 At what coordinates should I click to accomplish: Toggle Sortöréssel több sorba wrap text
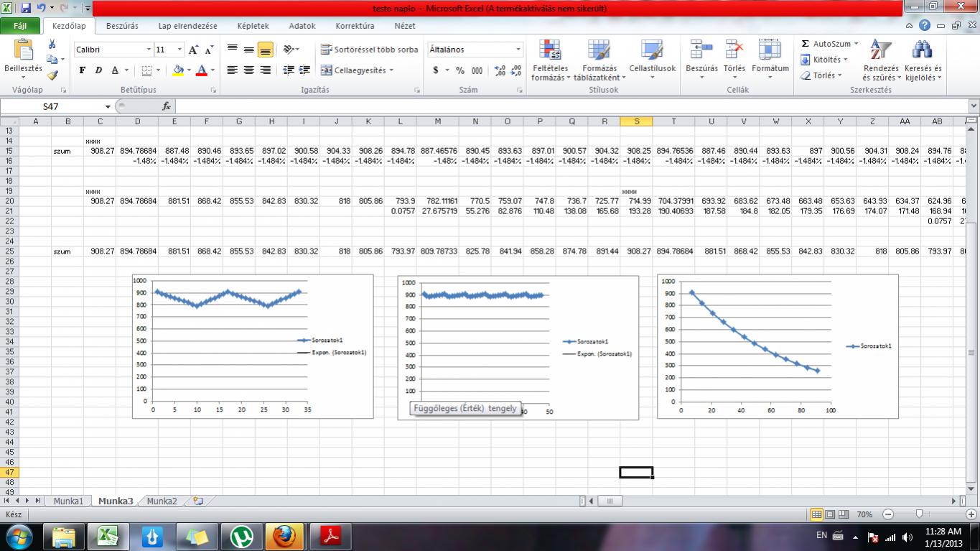point(369,50)
